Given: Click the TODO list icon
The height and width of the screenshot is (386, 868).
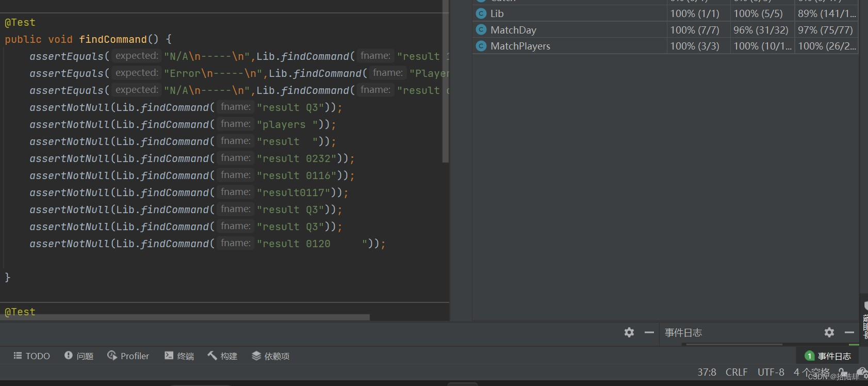Looking at the screenshot, I should click(x=18, y=356).
